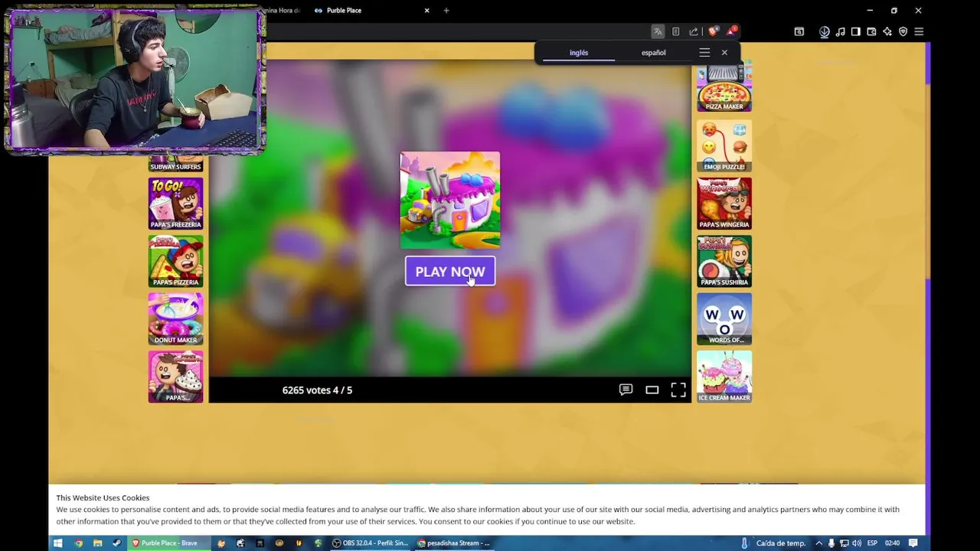Screen dimensions: 980x551
Task: Open the network tray icon
Action: pos(844,543)
